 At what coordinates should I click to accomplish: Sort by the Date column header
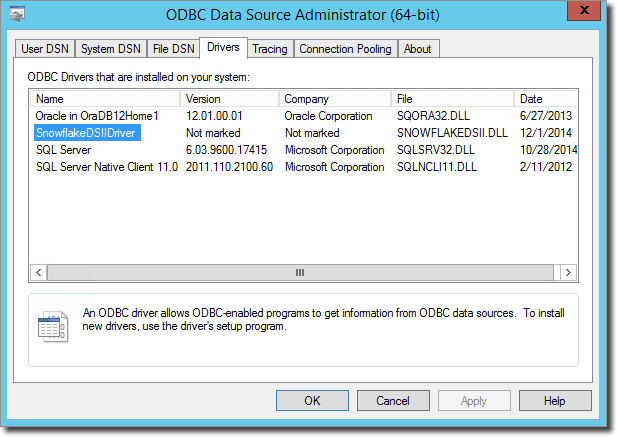click(546, 99)
